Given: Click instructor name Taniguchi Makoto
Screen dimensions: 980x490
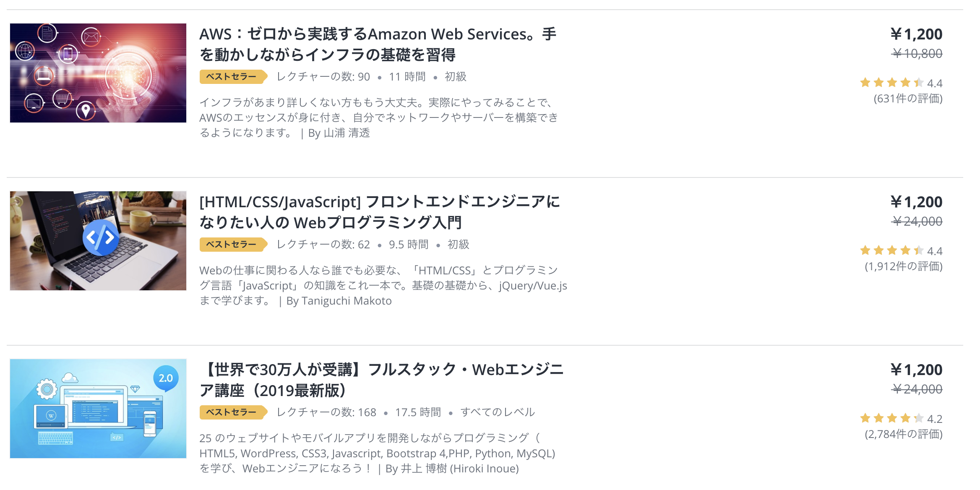Looking at the screenshot, I should pyautogui.click(x=347, y=301).
